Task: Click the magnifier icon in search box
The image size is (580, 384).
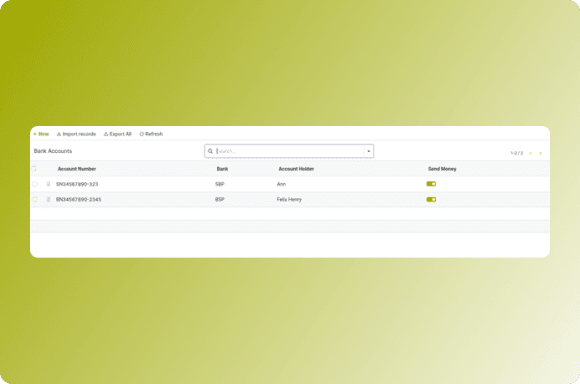Action: coord(210,151)
